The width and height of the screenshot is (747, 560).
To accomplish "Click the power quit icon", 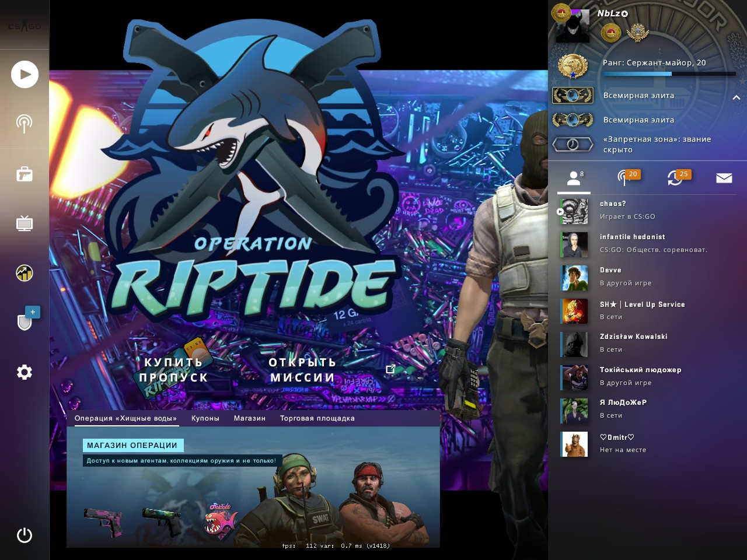I will pyautogui.click(x=25, y=535).
